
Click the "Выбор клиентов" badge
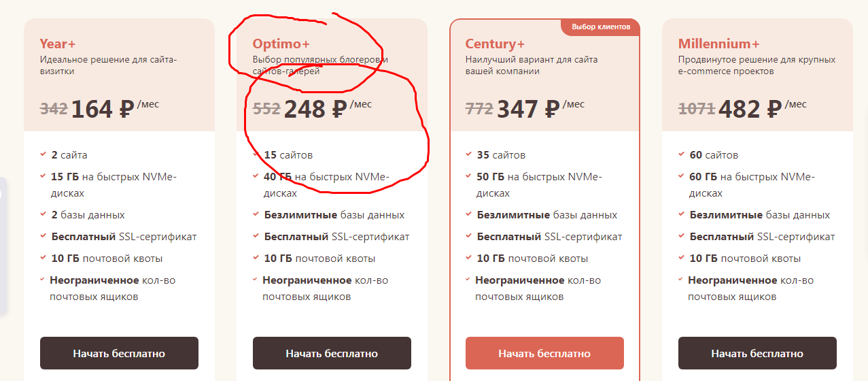click(601, 27)
